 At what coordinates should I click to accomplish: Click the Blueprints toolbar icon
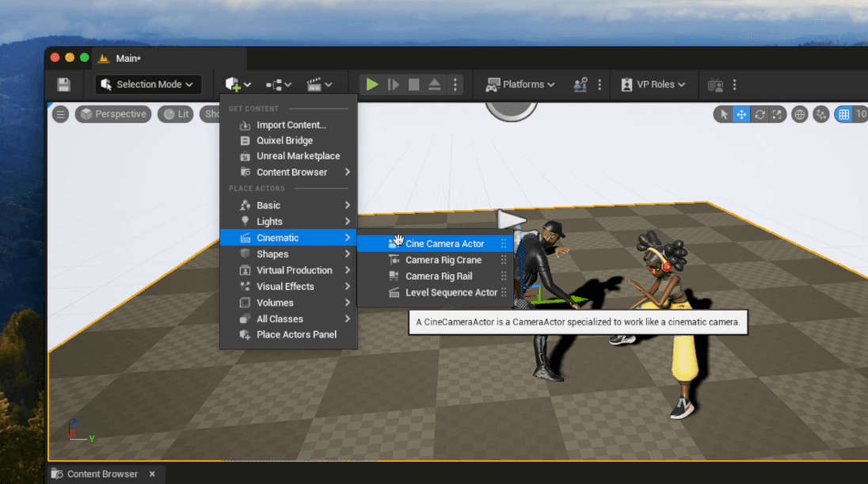coord(278,85)
